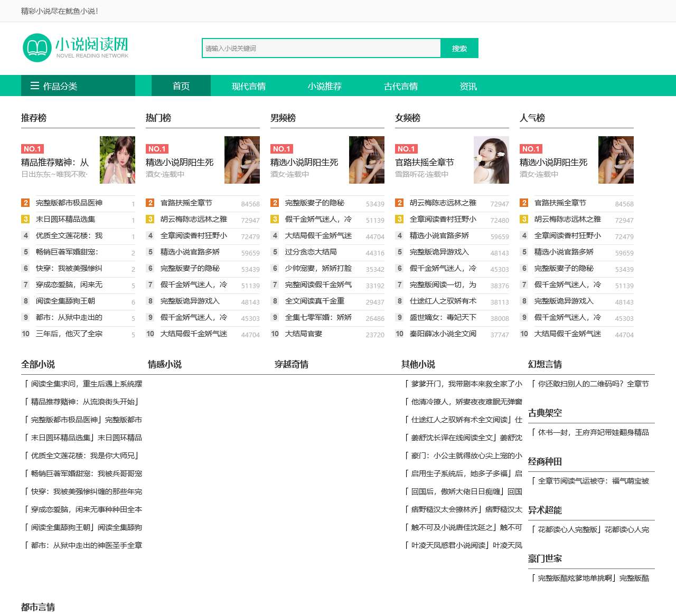Click the green book logo icon

36,48
